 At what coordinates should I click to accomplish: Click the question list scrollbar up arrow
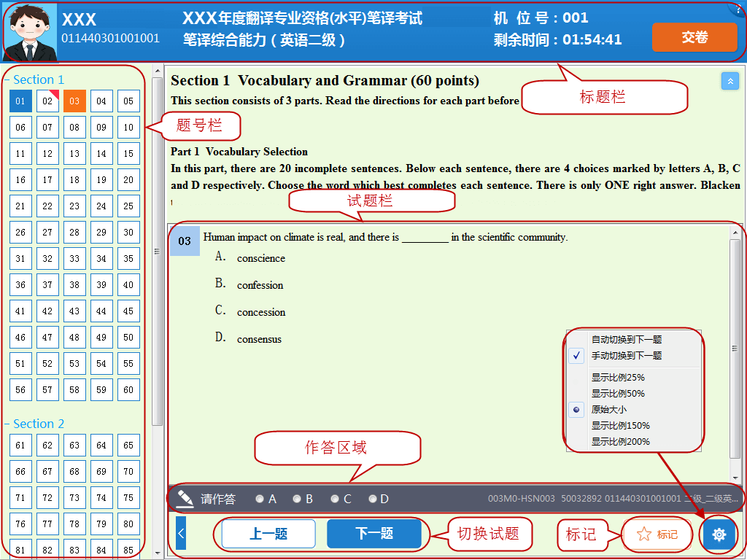click(158, 71)
